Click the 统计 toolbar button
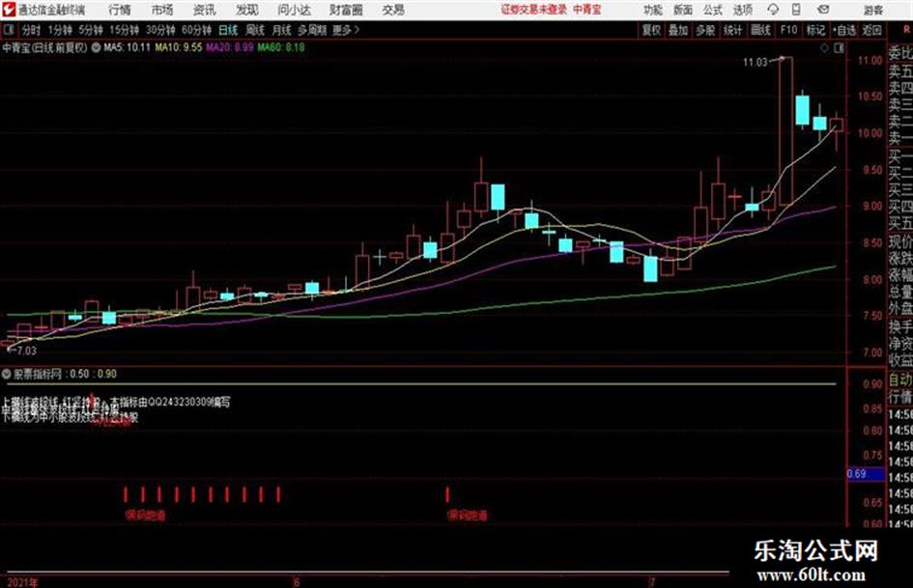This screenshot has height=588, width=913. pyautogui.click(x=732, y=30)
